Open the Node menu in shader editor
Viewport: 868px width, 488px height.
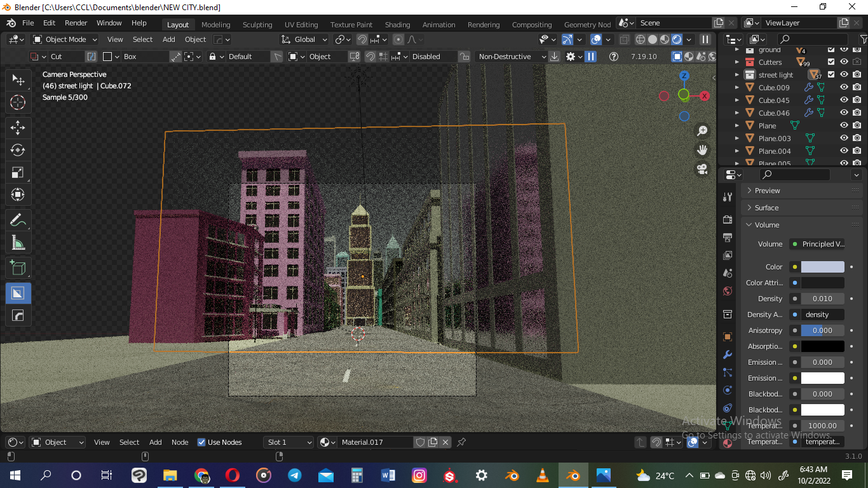click(x=180, y=442)
